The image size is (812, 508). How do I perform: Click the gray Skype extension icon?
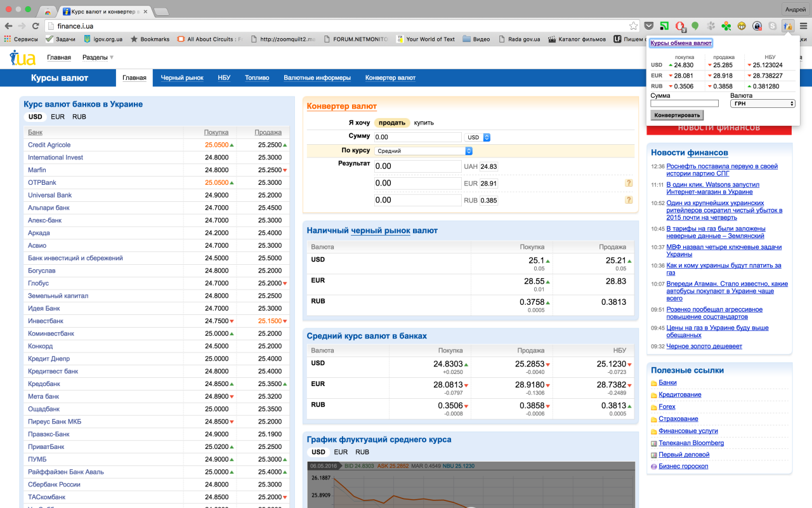[772, 26]
